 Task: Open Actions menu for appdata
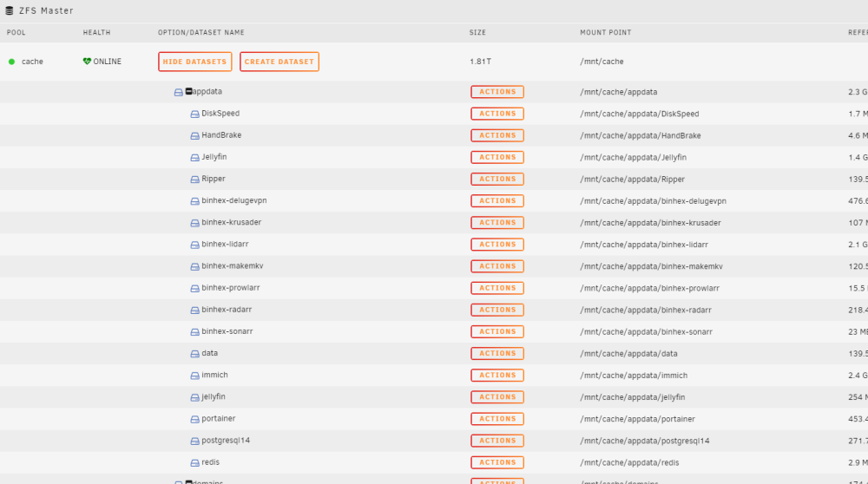tap(497, 92)
